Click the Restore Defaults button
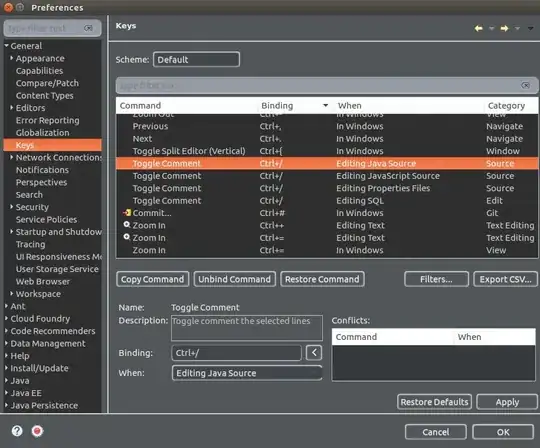This screenshot has height=448, width=540. [434, 402]
